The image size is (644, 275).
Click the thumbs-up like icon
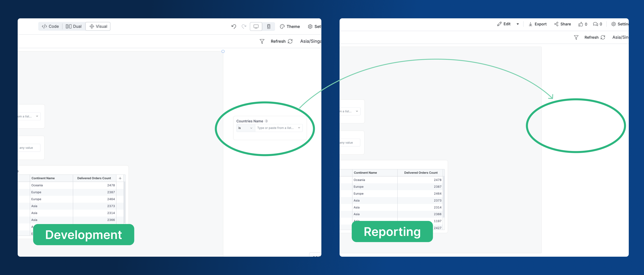pyautogui.click(x=581, y=24)
